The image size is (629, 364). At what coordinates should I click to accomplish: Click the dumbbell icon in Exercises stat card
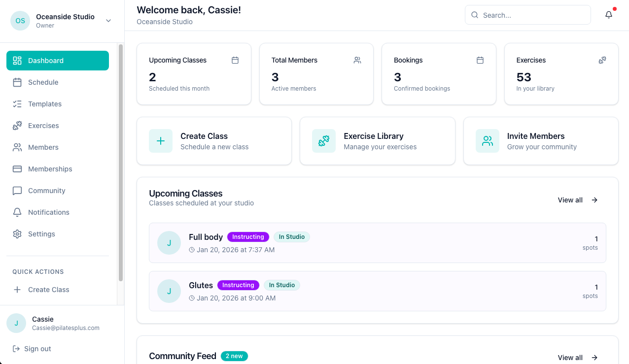click(x=602, y=60)
